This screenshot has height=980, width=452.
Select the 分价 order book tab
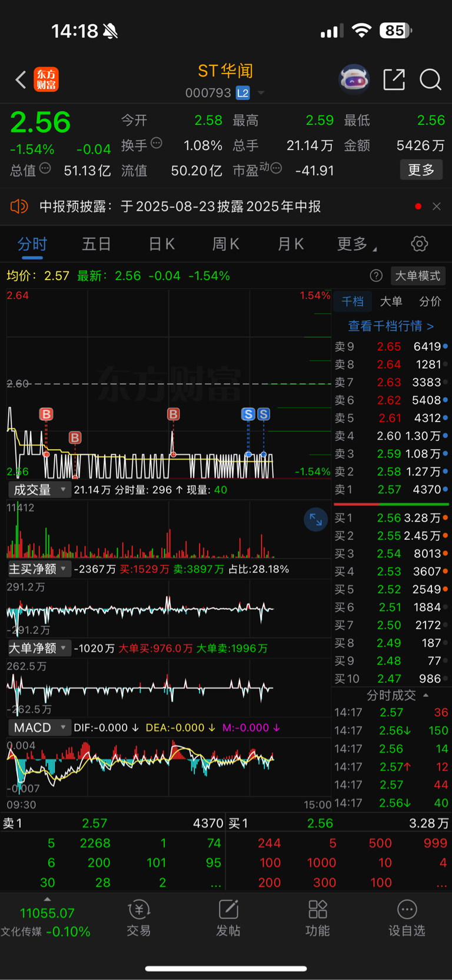[x=430, y=301]
